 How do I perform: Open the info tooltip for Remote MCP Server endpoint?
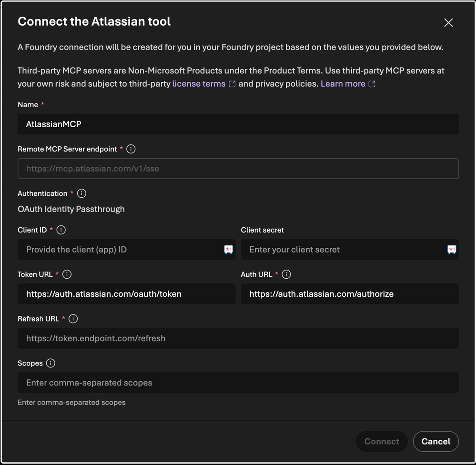click(131, 149)
